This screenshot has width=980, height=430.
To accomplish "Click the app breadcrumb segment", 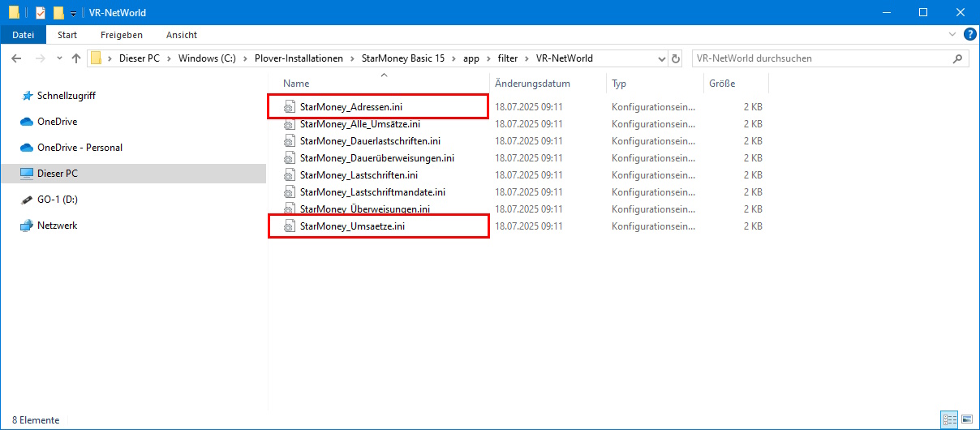I will [471, 58].
